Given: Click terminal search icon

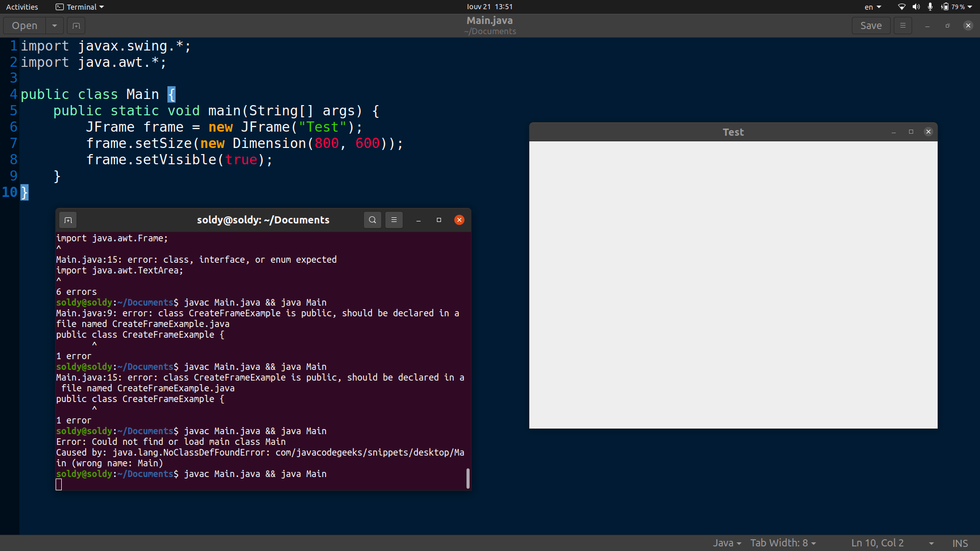Looking at the screenshot, I should [x=372, y=220].
